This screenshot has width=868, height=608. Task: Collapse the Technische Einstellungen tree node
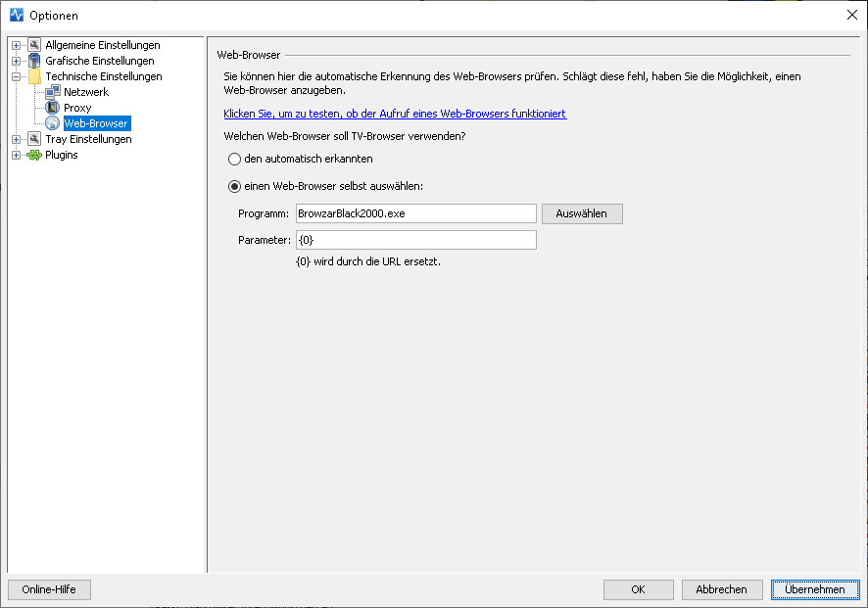16,77
